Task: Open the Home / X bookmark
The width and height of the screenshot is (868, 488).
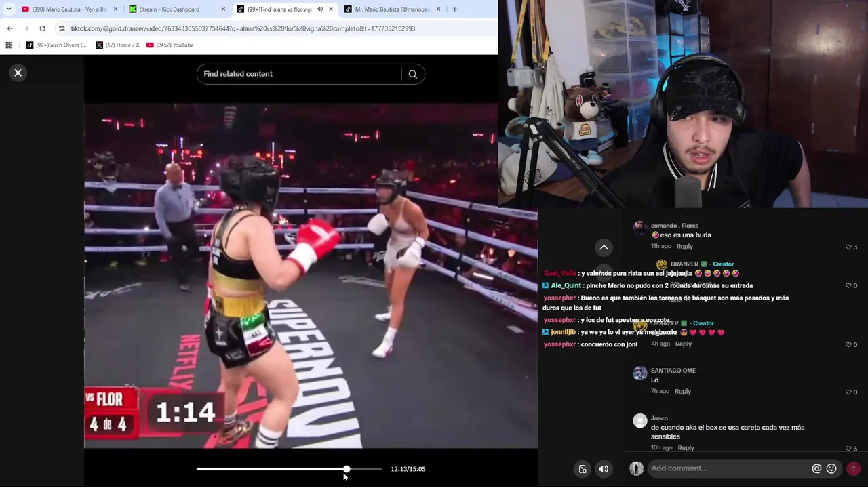Action: pos(117,45)
